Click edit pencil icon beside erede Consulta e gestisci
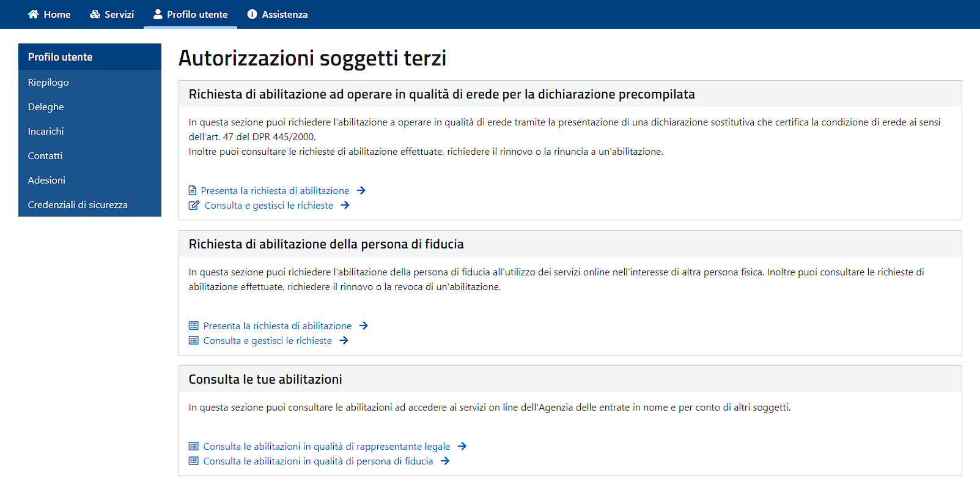This screenshot has width=980, height=492. tap(194, 205)
